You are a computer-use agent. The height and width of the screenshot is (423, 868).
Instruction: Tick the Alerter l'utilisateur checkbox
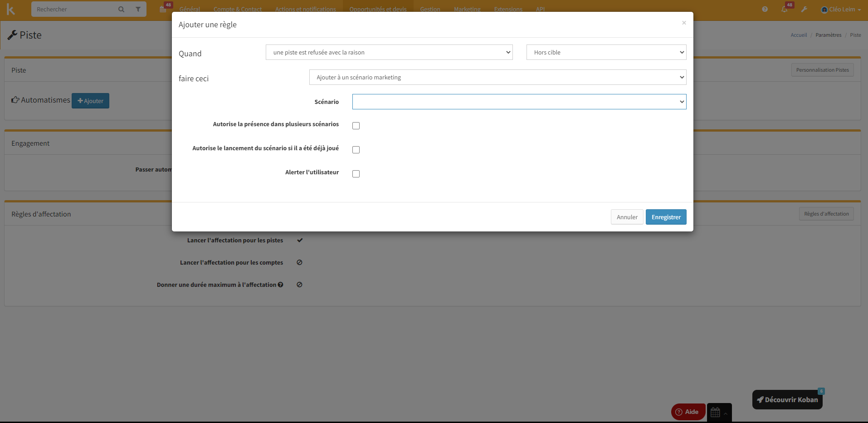click(x=356, y=174)
